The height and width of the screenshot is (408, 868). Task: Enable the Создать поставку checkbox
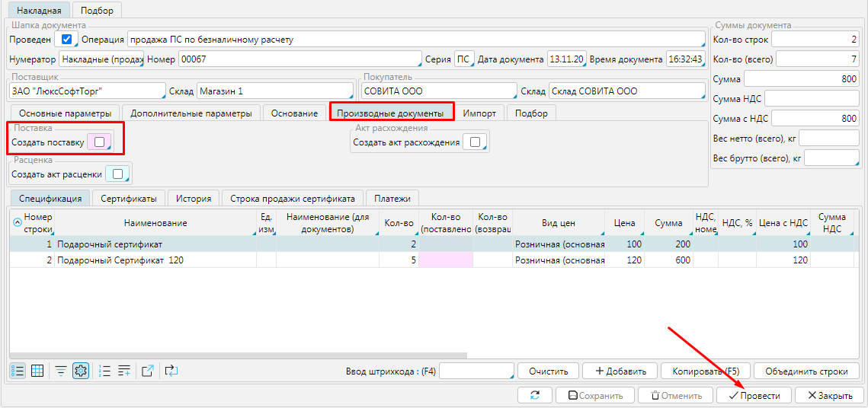[x=100, y=142]
